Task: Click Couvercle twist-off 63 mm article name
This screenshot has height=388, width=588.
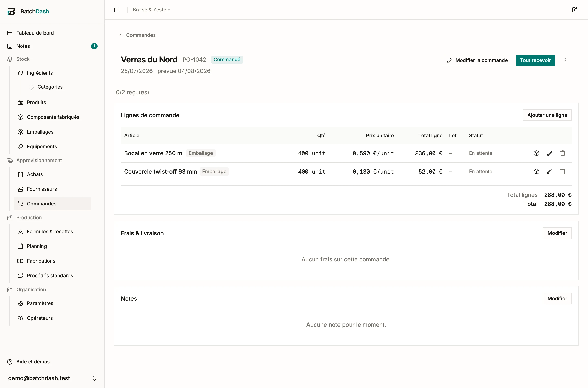Action: [x=160, y=172]
